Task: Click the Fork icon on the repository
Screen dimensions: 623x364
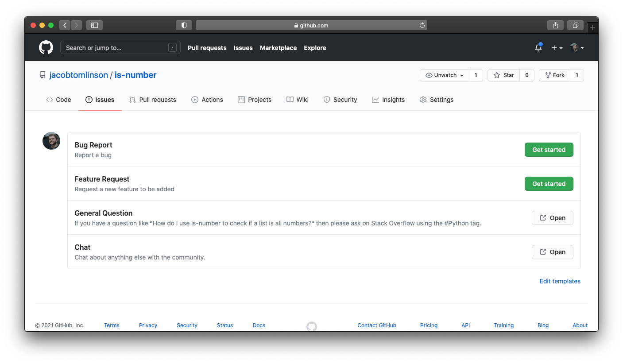Action: coord(549,75)
